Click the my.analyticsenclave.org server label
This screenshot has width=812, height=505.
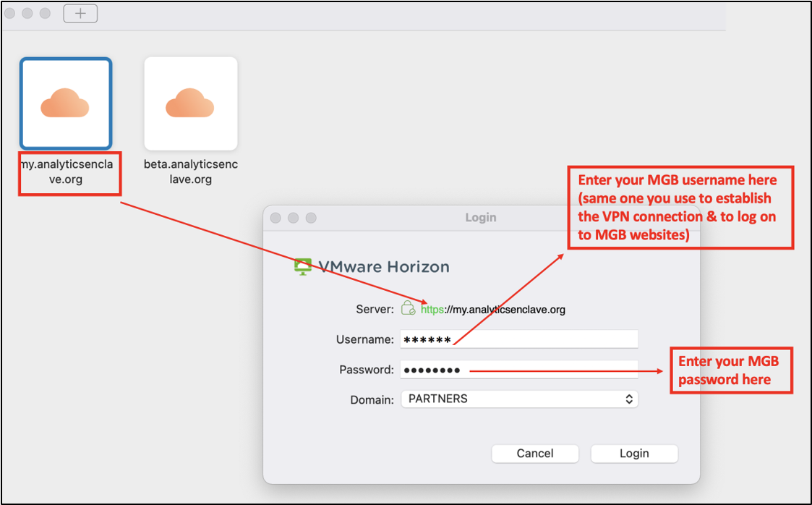coord(67,172)
